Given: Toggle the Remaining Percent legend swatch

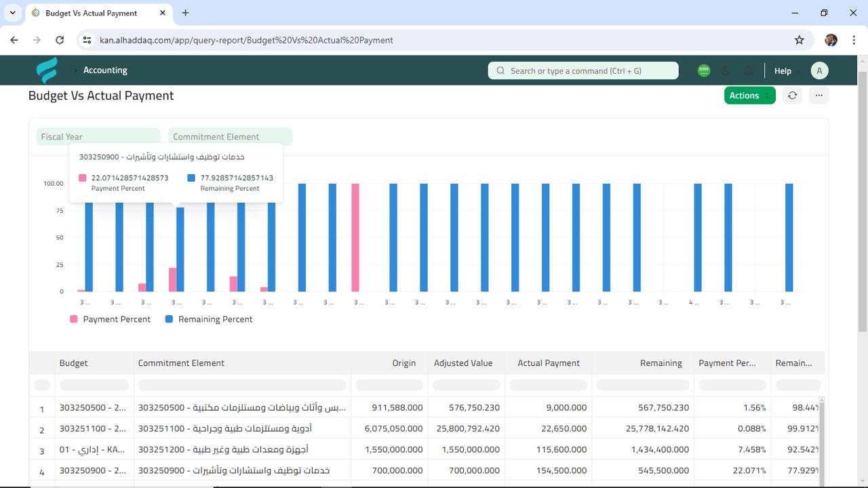Looking at the screenshot, I should pos(170,319).
